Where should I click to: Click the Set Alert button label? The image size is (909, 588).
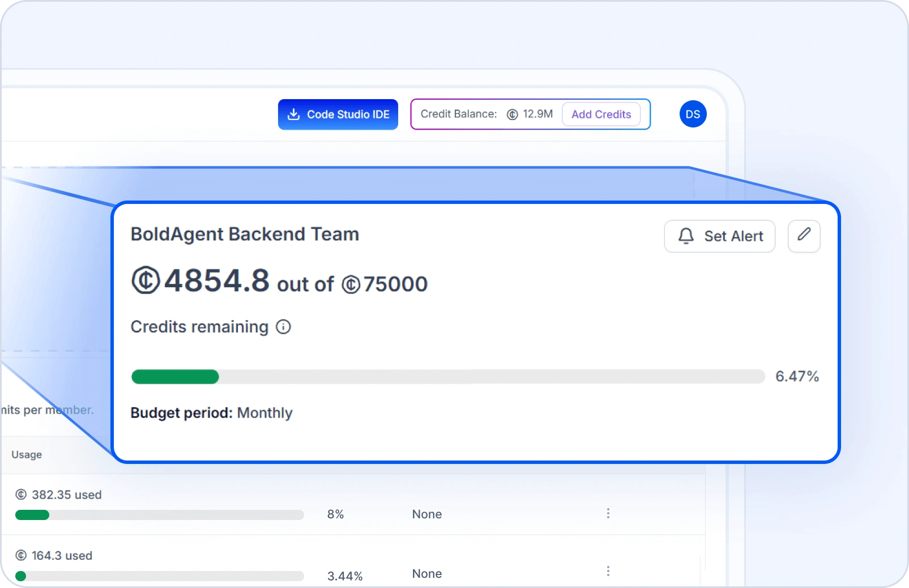[733, 236]
